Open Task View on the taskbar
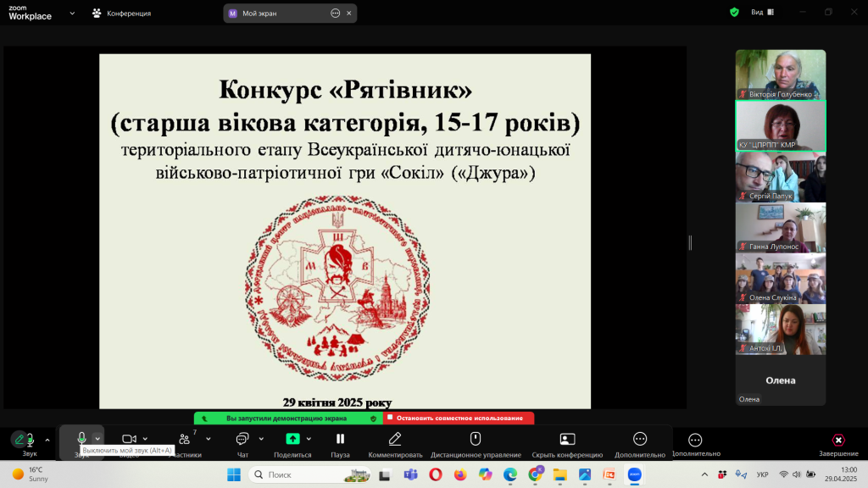The image size is (868, 488). 385,474
